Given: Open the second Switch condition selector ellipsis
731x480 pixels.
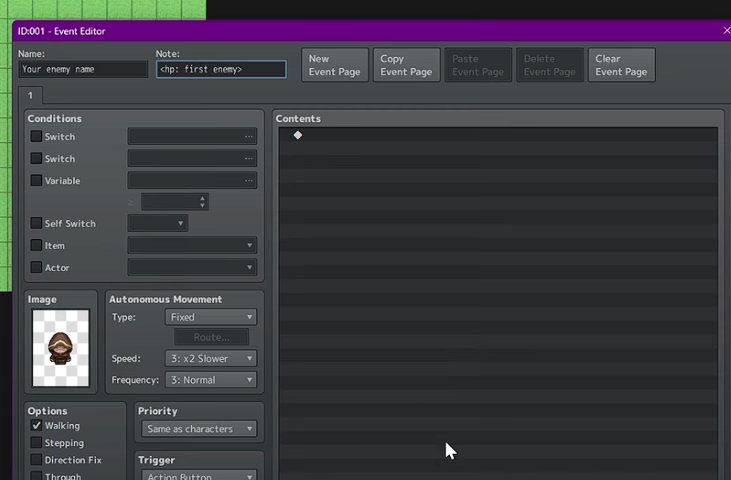Looking at the screenshot, I should click(248, 159).
